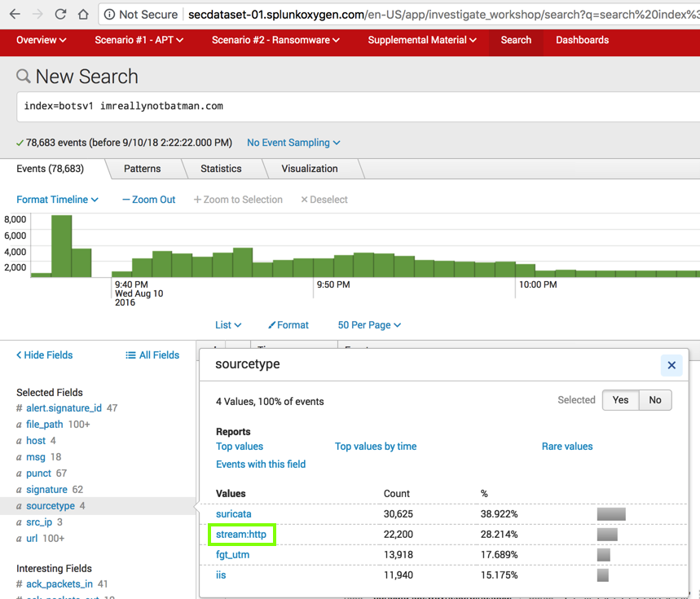Click the tallest histogram bar in timeline

(61, 245)
